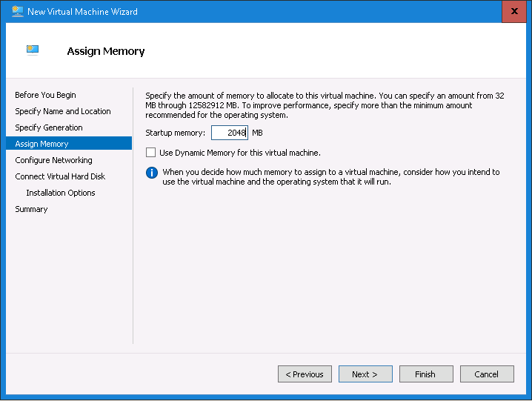The width and height of the screenshot is (532, 401).
Task: Go to the Before You Begin step
Action: (45, 95)
